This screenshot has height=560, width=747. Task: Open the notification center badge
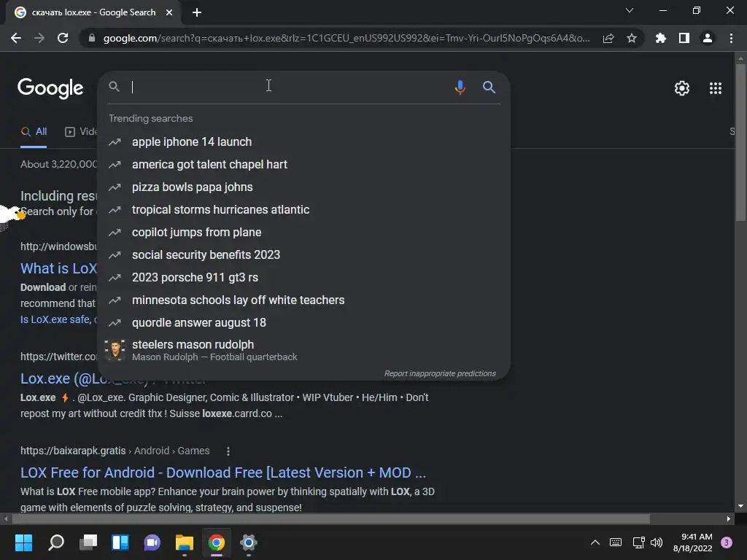(x=727, y=542)
